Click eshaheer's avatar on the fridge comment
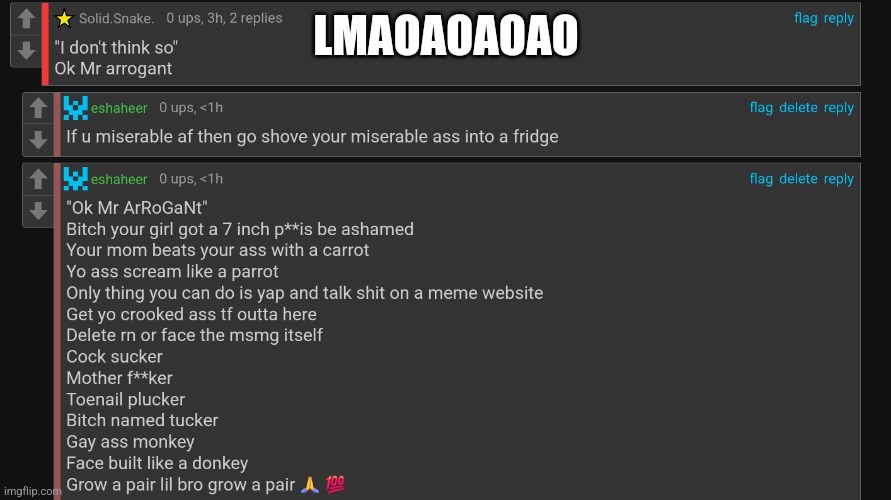The height and width of the screenshot is (500, 891). click(x=76, y=108)
